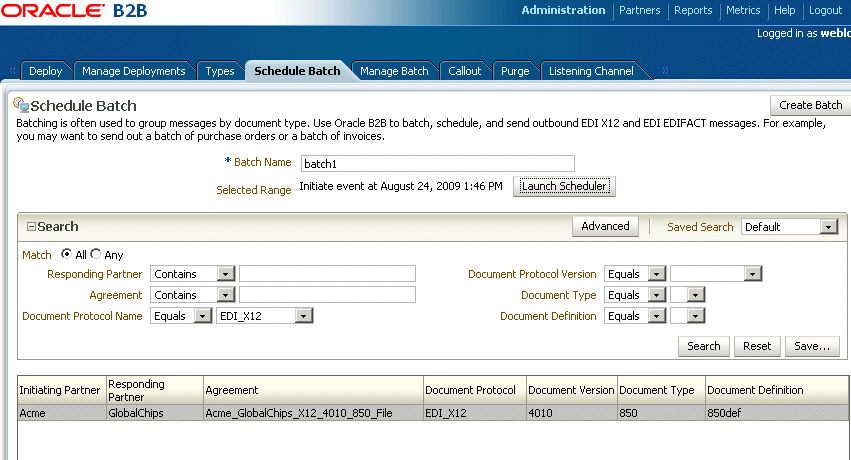Click the Launch Scheduler button
Image resolution: width=851 pixels, height=460 pixels.
[564, 186]
